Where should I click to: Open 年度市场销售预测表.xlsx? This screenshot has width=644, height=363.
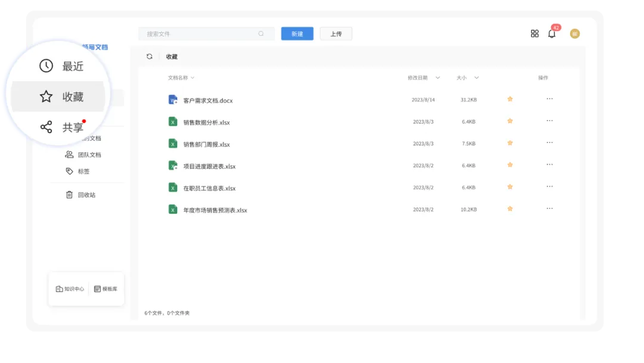[215, 210]
